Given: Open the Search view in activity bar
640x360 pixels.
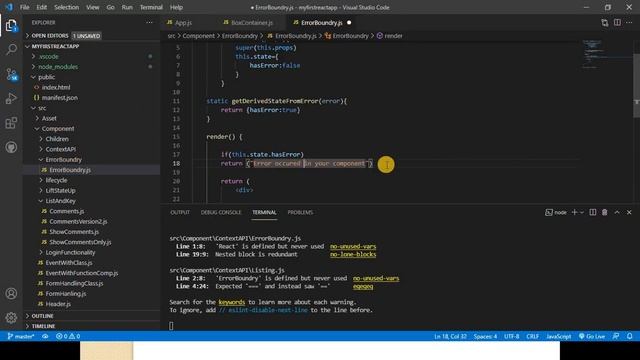Looking at the screenshot, I should point(11,50).
